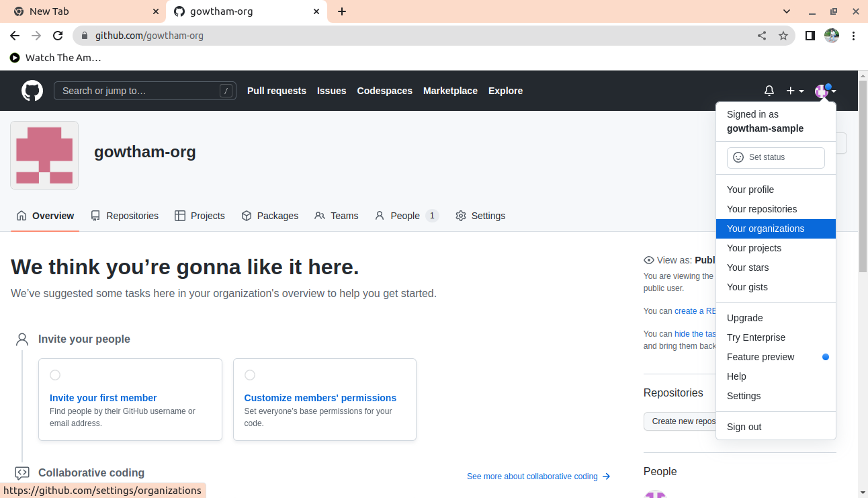This screenshot has width=868, height=498.
Task: Click the Set status smiley icon
Action: [738, 157]
